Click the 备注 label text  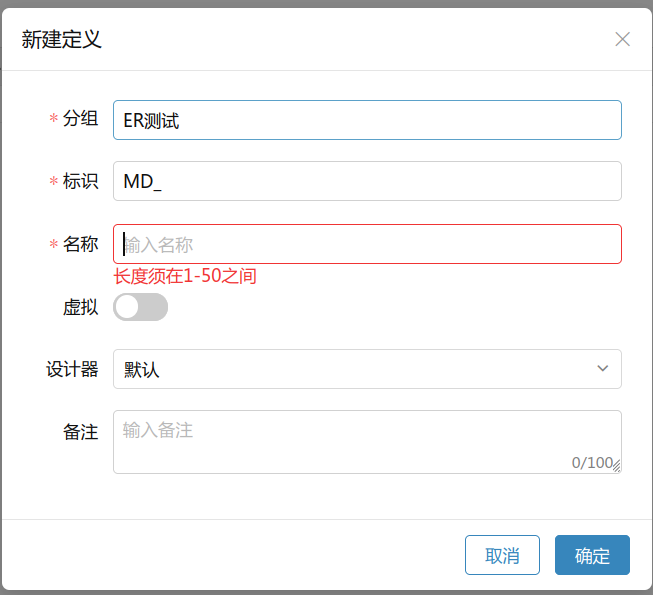click(80, 432)
